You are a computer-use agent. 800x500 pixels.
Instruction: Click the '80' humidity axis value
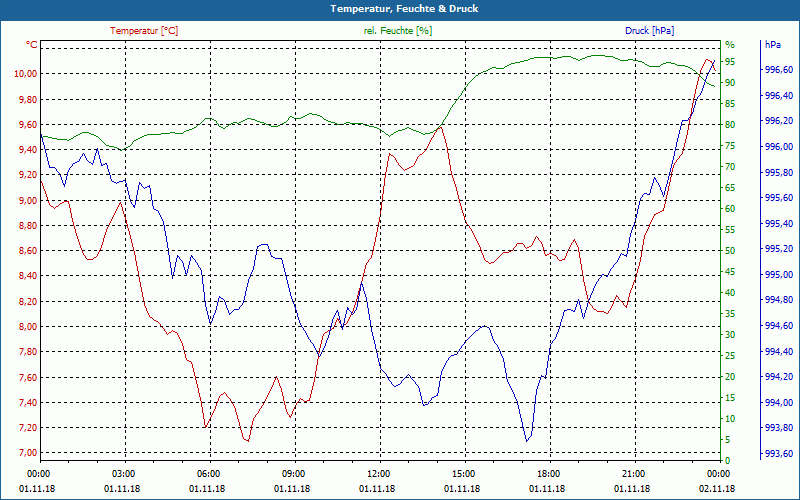(x=730, y=124)
